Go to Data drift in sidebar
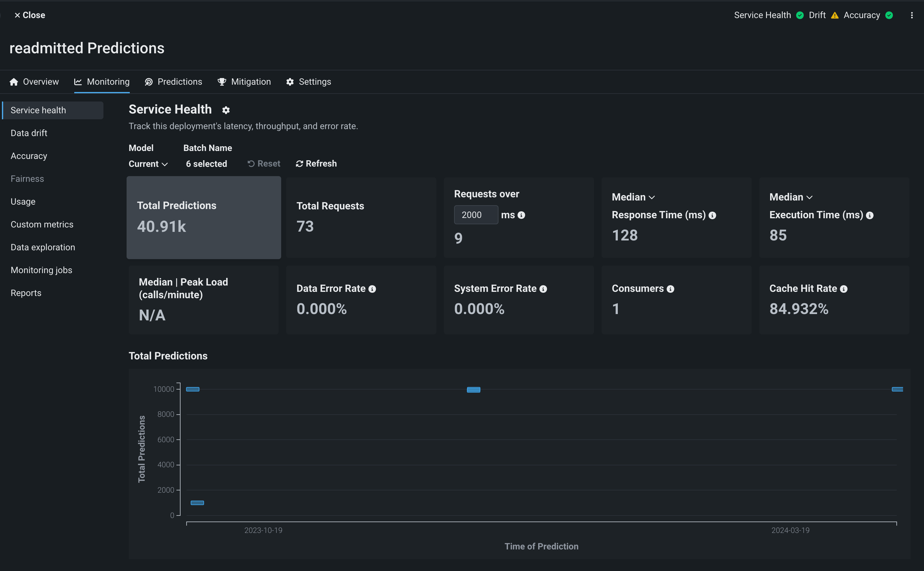This screenshot has width=924, height=571. [x=29, y=133]
